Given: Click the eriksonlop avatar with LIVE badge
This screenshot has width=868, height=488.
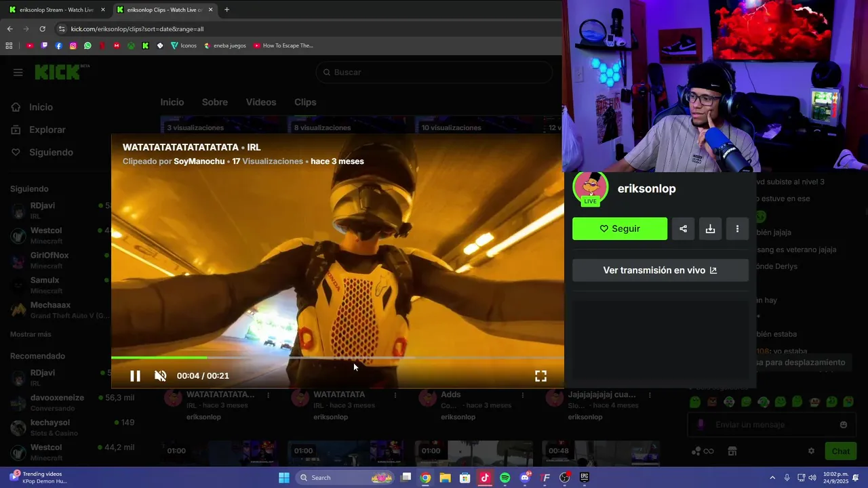Looking at the screenshot, I should coord(590,188).
